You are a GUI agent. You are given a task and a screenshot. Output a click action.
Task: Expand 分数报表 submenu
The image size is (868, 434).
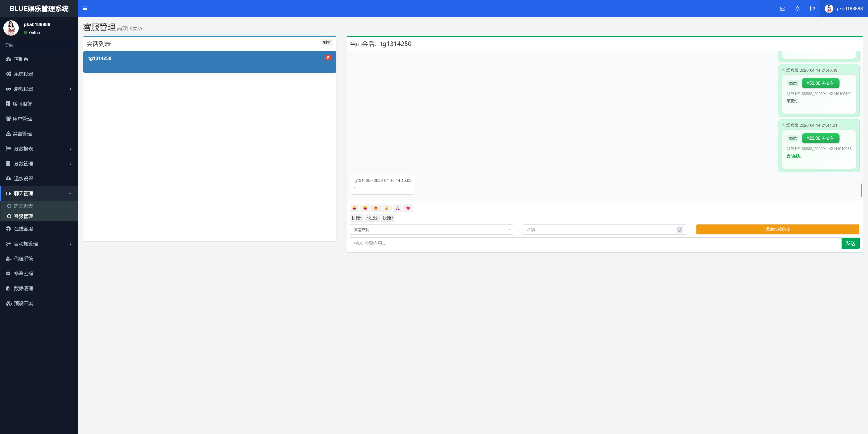[39, 149]
